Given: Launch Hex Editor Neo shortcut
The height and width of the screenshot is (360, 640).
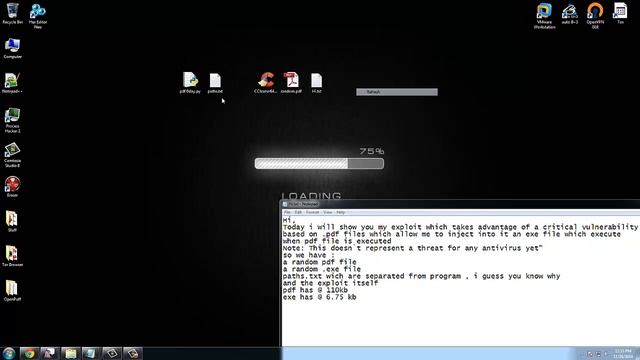Looking at the screenshot, I should click(x=38, y=16).
